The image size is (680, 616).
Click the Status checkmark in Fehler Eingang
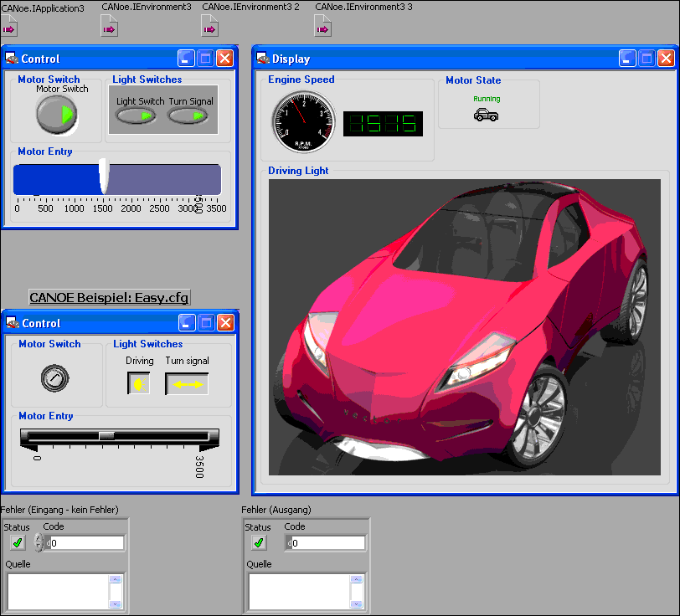17,542
